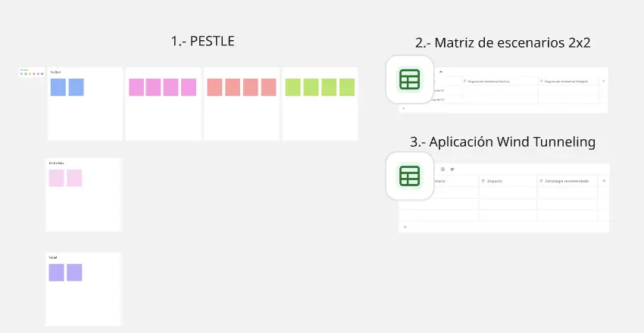This screenshot has height=333, width=644.
Task: Select the first light pink sticky note
Action: pyautogui.click(x=57, y=179)
